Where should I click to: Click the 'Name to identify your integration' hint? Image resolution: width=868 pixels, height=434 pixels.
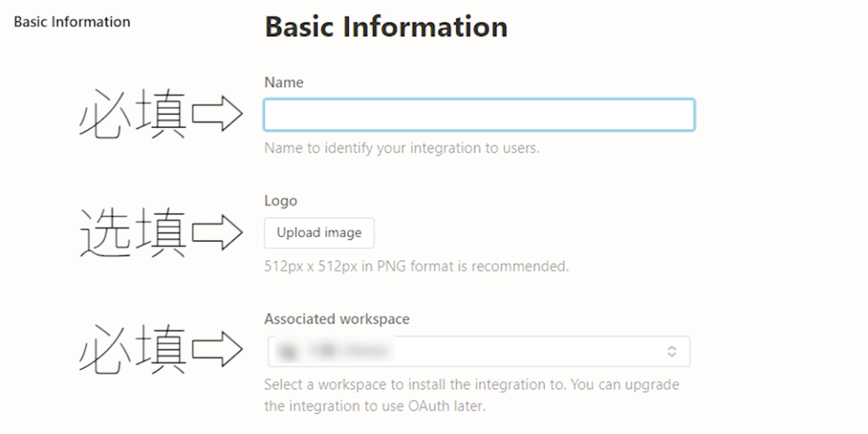click(x=402, y=148)
